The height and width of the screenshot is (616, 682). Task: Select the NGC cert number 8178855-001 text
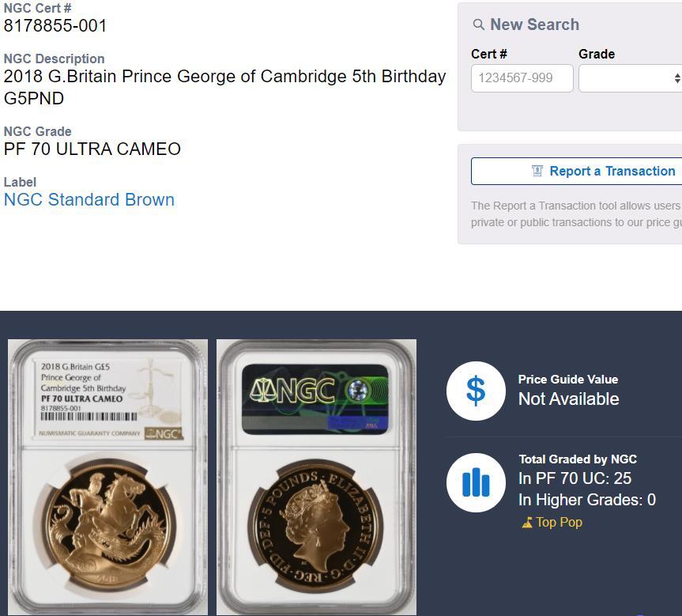pos(55,25)
